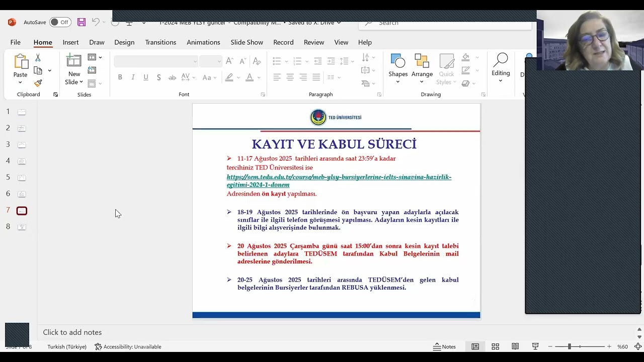Decrease list indent level
Screen dimensions: 644x362
coord(317,61)
